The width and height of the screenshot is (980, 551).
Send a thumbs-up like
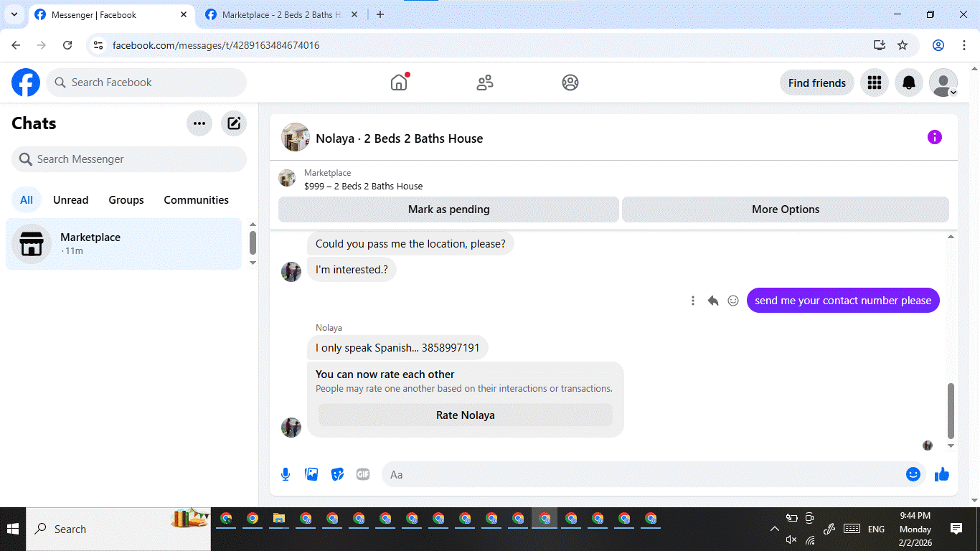pos(942,474)
